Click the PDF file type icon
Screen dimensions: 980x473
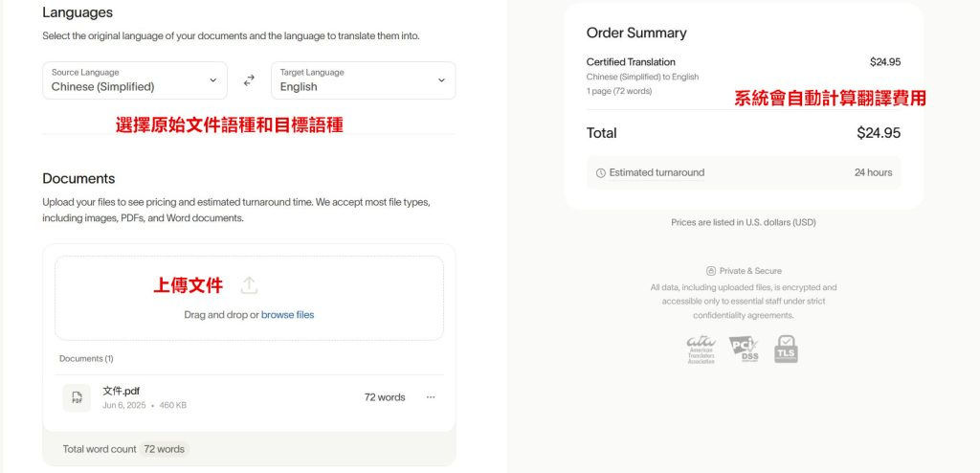coord(77,397)
